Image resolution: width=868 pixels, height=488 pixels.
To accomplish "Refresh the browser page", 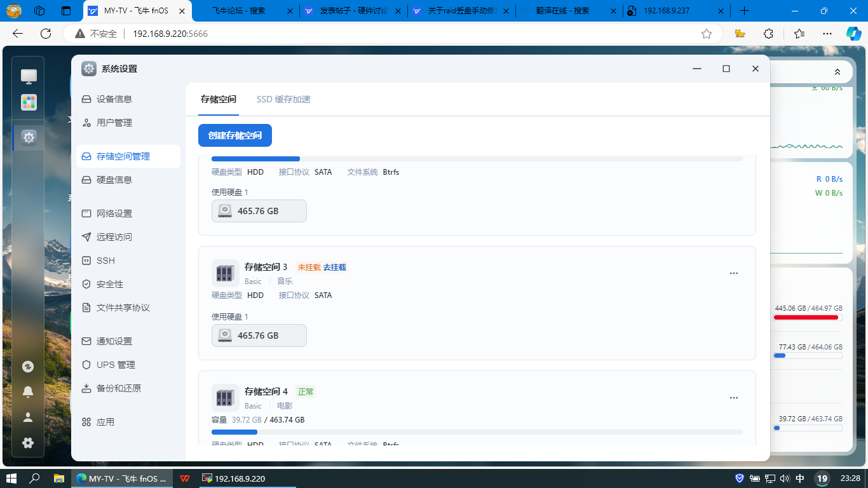I will point(46,34).
